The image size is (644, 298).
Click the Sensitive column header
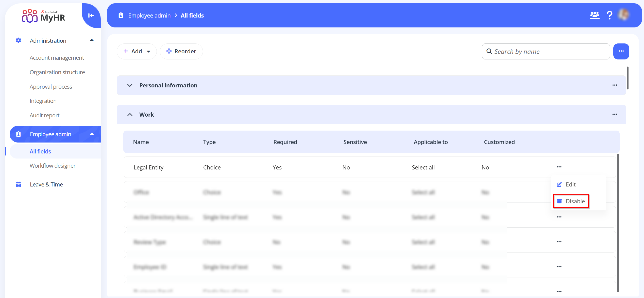pyautogui.click(x=355, y=142)
